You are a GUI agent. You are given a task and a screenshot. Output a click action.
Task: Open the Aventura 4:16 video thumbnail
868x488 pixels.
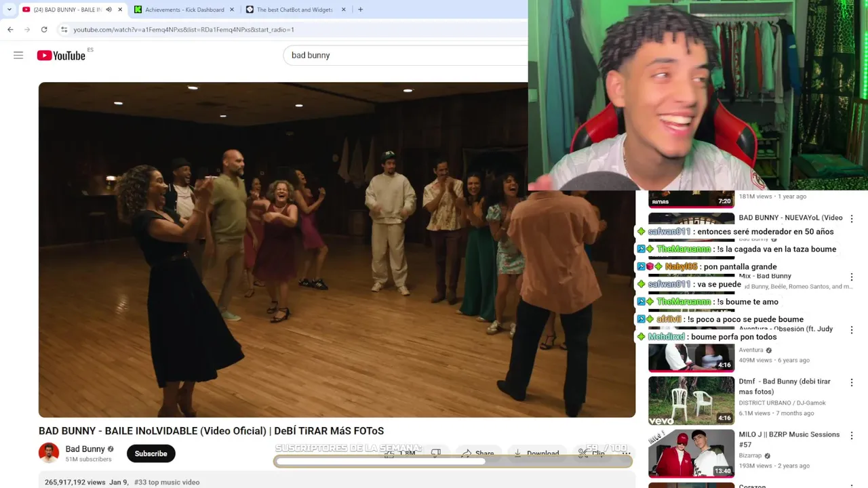pyautogui.click(x=691, y=358)
